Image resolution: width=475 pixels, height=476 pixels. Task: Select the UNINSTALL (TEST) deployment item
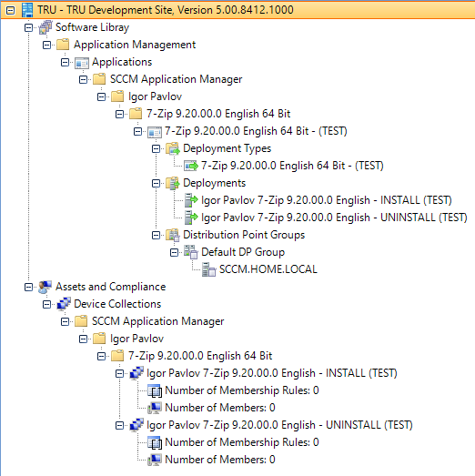tap(334, 218)
